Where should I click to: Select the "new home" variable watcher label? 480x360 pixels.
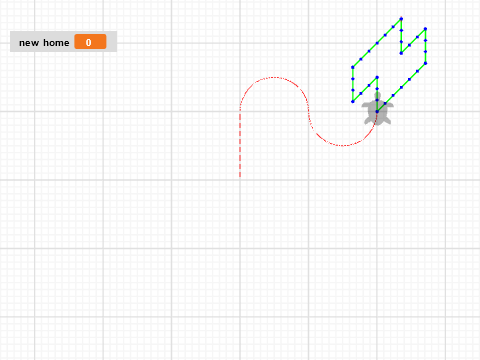click(44, 43)
